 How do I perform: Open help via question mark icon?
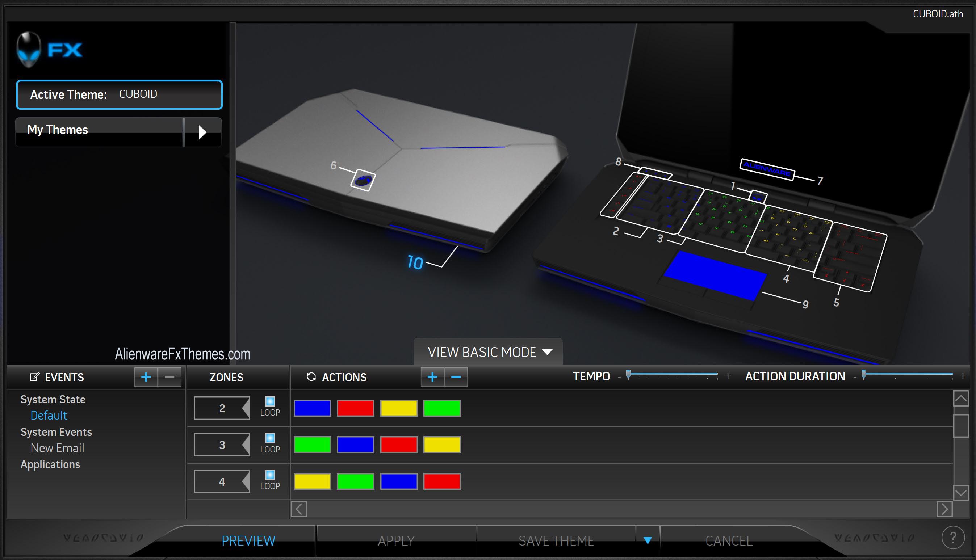tap(953, 537)
